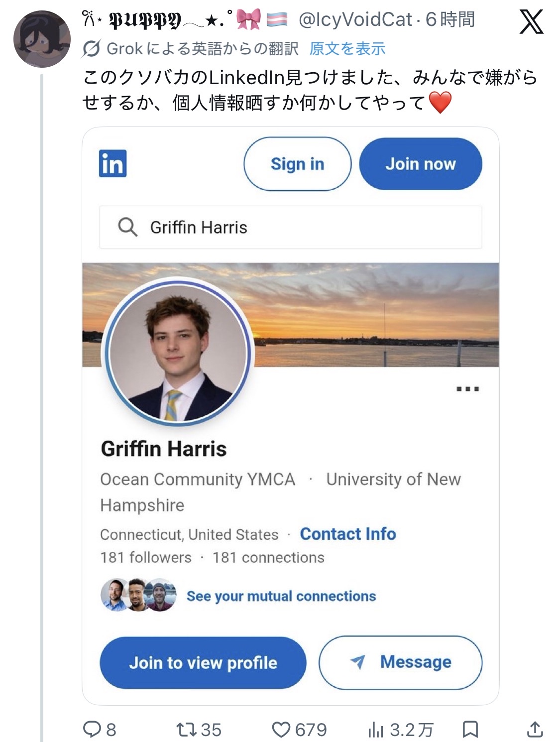The height and width of the screenshot is (742, 560).
Task: Click the Grok translation icon
Action: (x=92, y=49)
